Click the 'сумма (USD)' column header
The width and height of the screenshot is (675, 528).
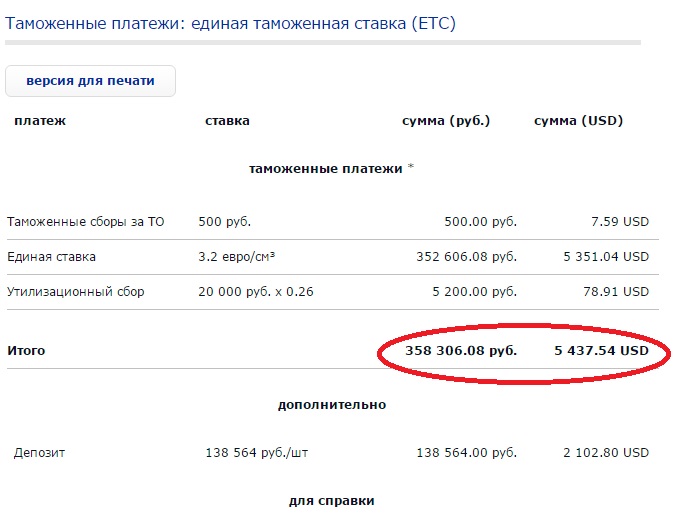click(578, 121)
